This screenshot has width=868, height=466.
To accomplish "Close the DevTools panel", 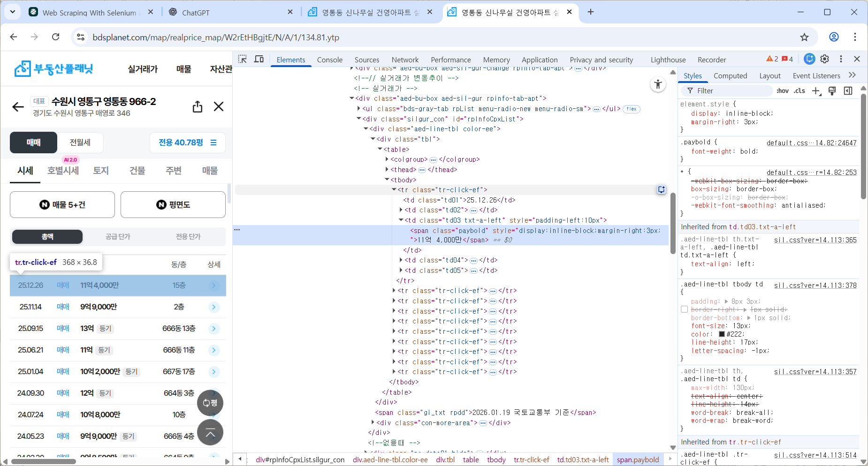I will click(857, 59).
